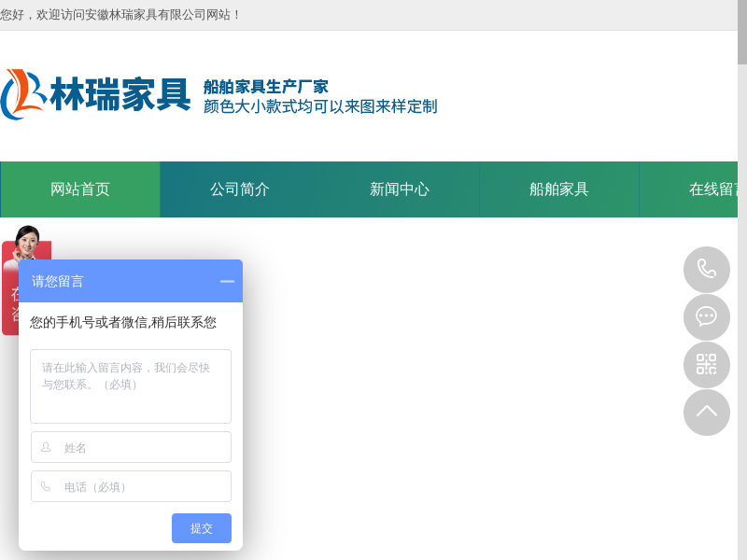
Task: Click the 颜色大小款式均可以来图来样定制 tagline
Action: (x=320, y=106)
